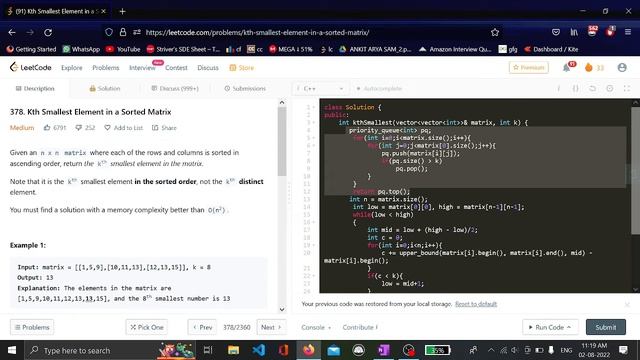Close the Kth Smallest Element tab
Image resolution: width=640 pixels, height=360 pixels.
pos(103,11)
